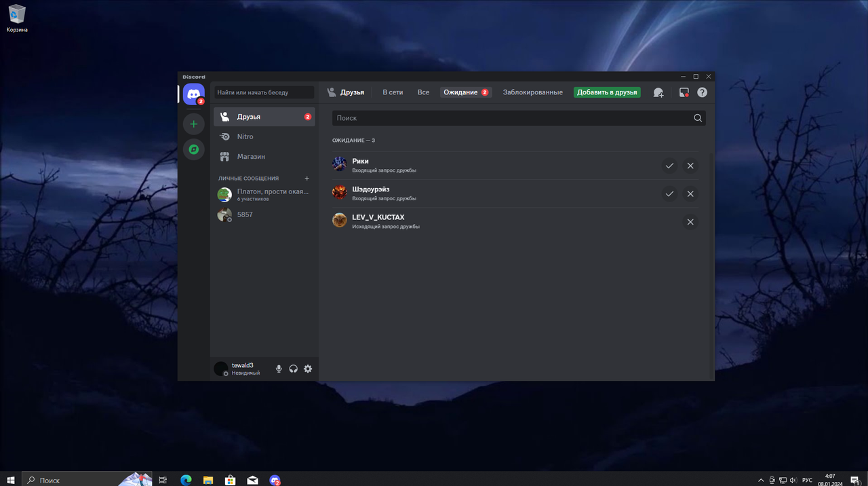Screen dimensions: 868x486
Task: Open Корзина recycle bin on desktop
Action: click(x=17, y=18)
